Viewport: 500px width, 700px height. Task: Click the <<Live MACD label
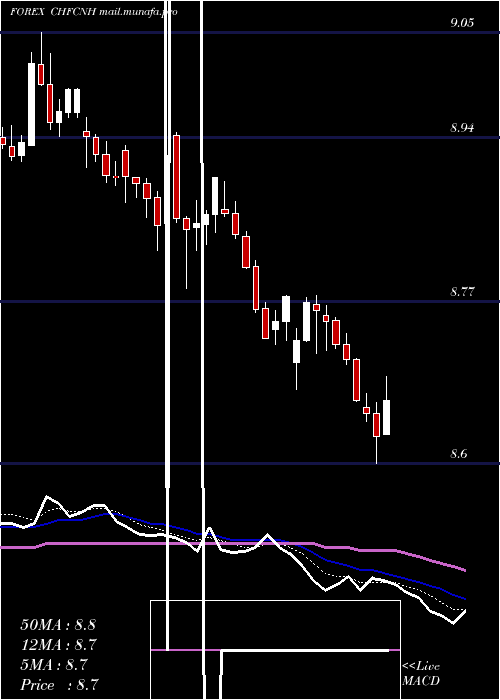point(421,674)
